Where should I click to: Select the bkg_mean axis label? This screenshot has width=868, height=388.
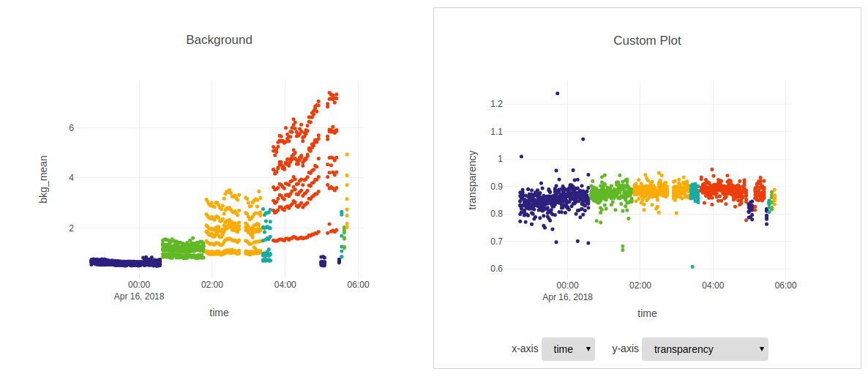pos(43,179)
